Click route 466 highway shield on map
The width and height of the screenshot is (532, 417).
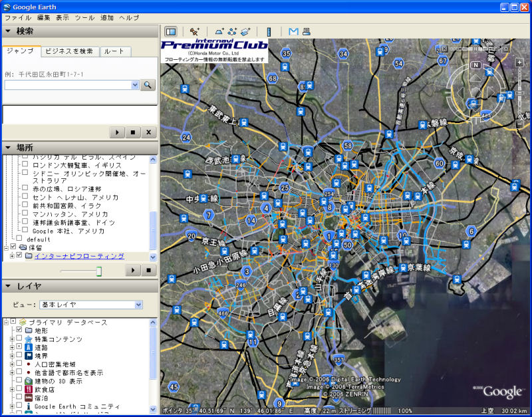pos(223,313)
